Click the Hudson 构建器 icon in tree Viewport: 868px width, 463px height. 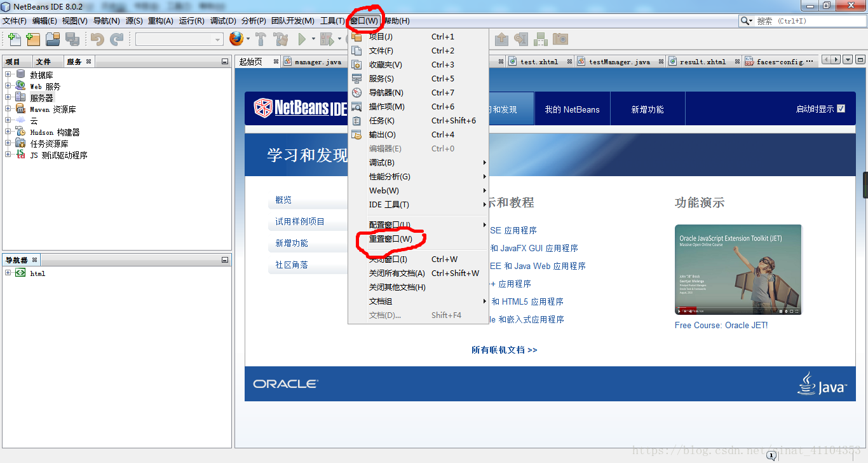[20, 132]
